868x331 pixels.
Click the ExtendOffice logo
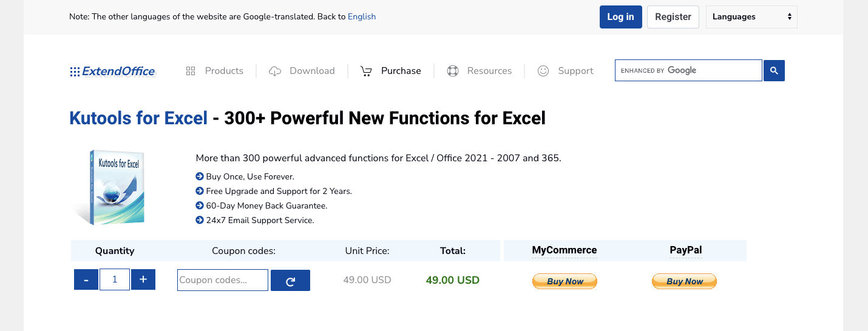coord(113,72)
